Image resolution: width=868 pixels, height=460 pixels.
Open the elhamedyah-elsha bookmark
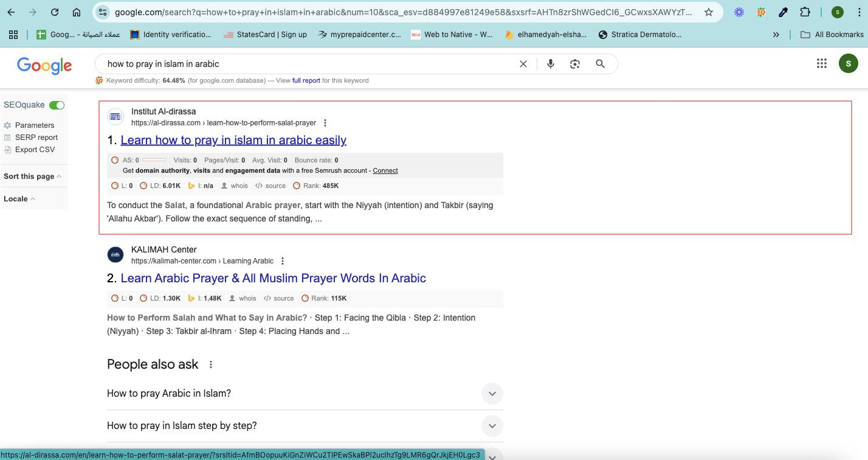coord(546,35)
